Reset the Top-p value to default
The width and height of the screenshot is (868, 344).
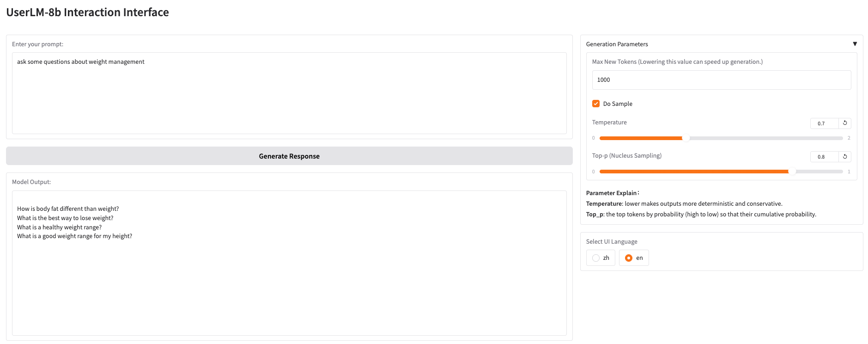844,157
